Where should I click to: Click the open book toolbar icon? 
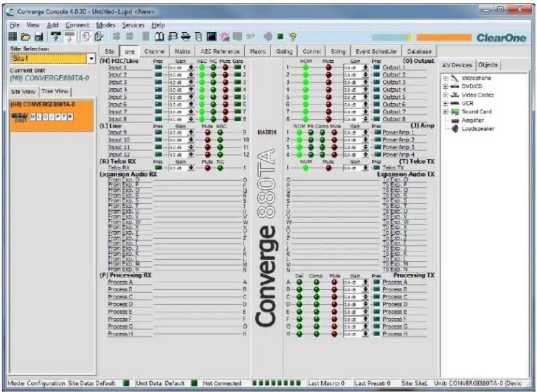[159, 36]
